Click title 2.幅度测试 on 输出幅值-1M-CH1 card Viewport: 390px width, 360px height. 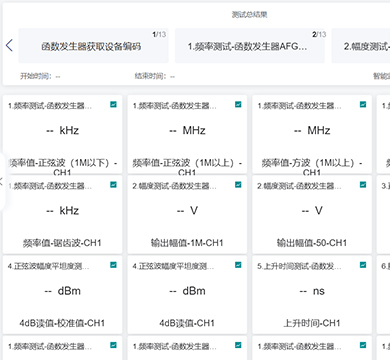tap(174, 186)
